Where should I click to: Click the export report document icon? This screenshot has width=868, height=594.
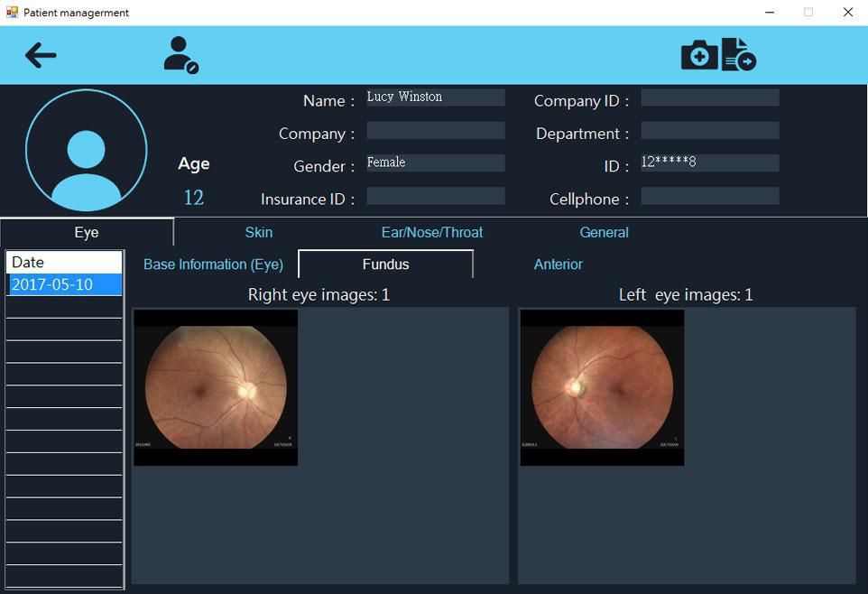(x=740, y=55)
